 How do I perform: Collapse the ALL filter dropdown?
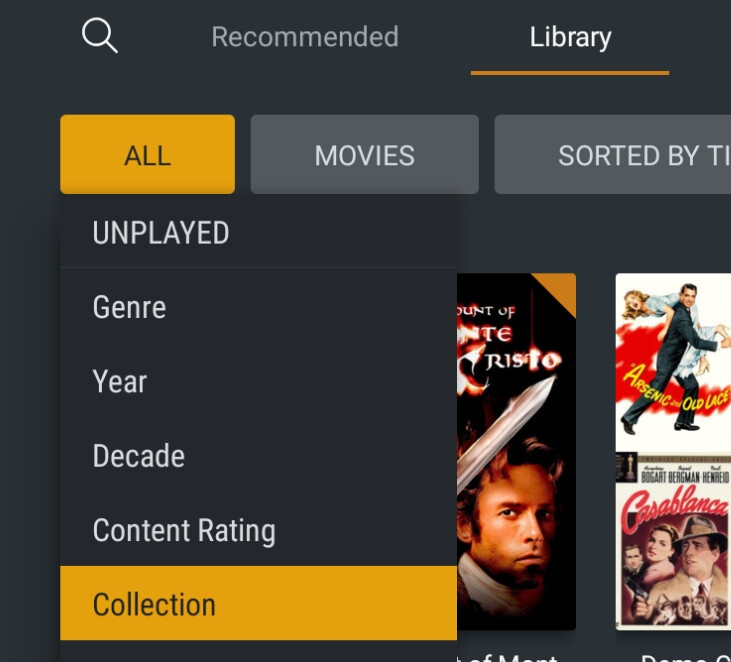pos(147,154)
